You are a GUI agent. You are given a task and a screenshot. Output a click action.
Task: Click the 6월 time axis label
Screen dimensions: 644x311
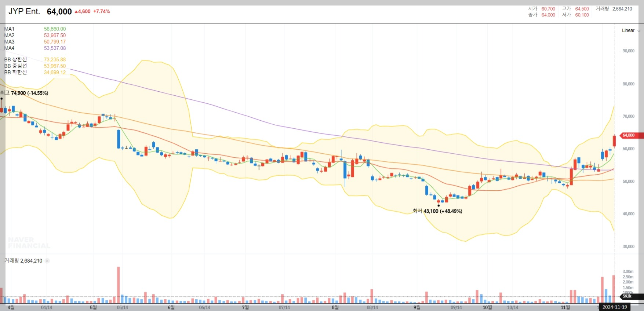171,307
